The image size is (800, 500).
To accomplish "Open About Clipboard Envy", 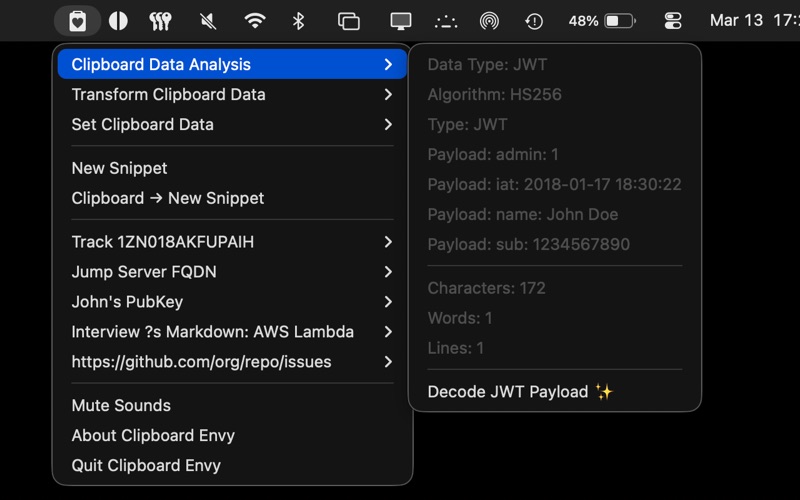I will (232, 435).
